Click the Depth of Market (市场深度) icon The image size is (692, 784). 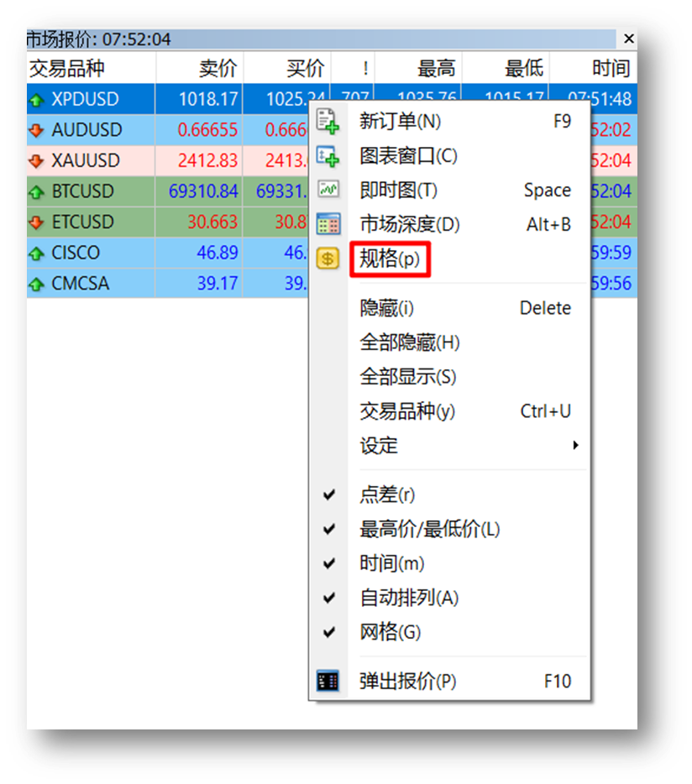coord(328,224)
